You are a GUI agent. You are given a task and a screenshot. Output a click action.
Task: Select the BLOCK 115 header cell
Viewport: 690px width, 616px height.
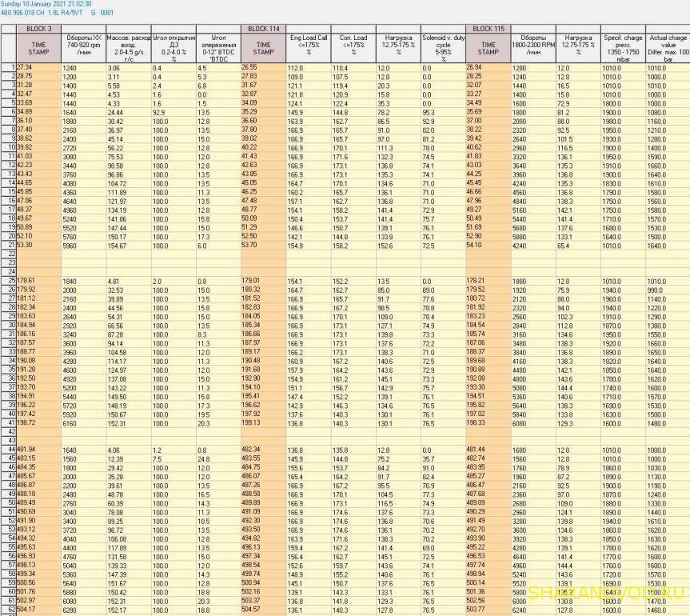[488, 28]
